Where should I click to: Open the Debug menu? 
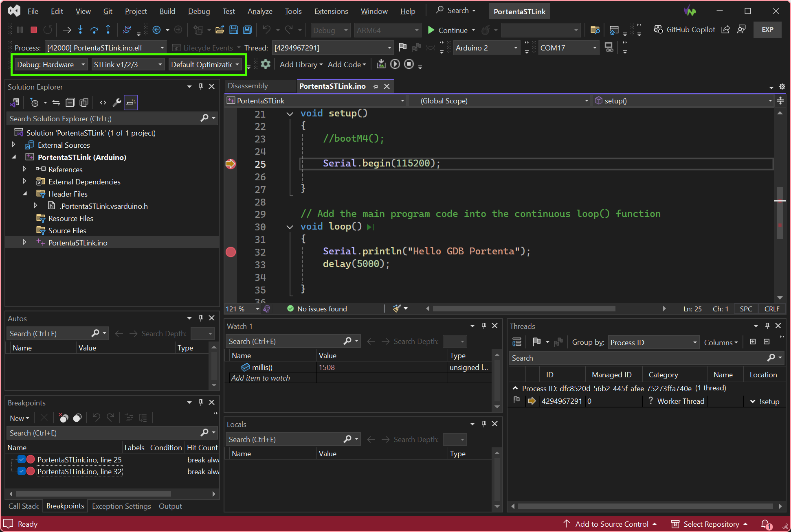pyautogui.click(x=199, y=11)
